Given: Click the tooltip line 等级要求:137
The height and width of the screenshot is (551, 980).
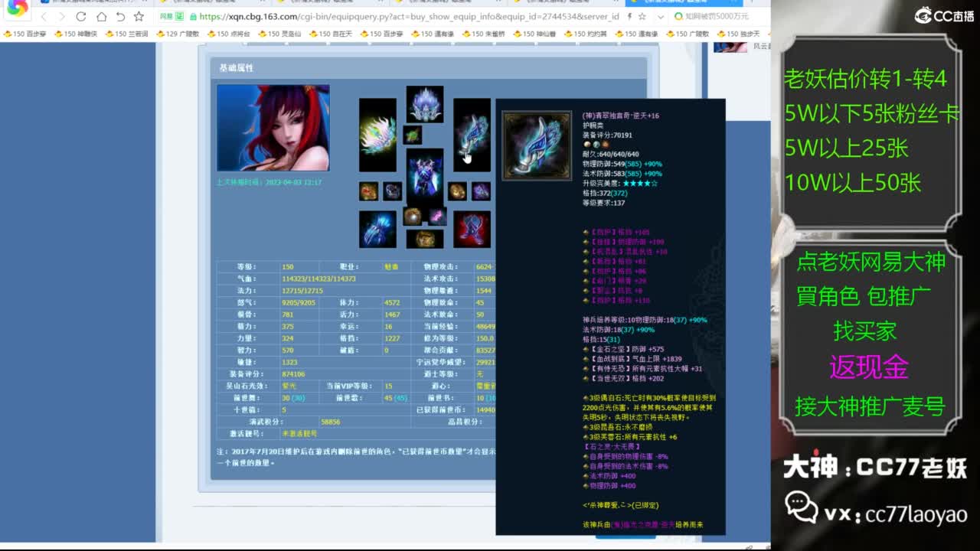Looking at the screenshot, I should pos(603,203).
